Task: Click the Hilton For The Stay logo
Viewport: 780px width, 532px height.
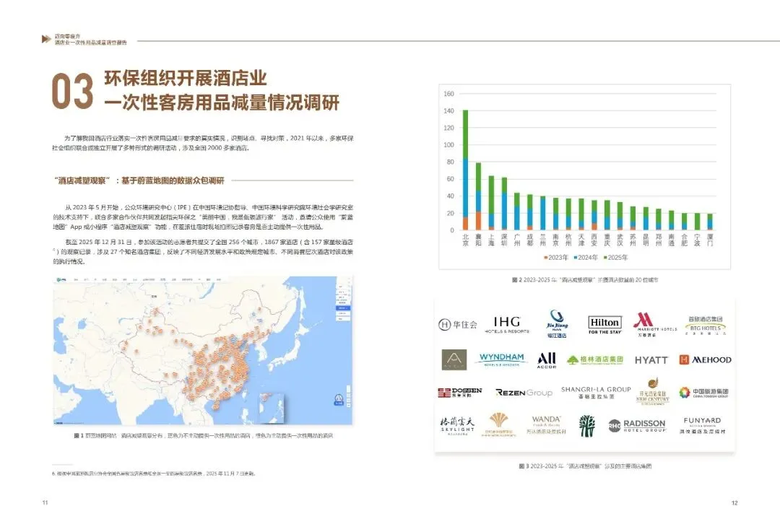Action: coord(604,325)
